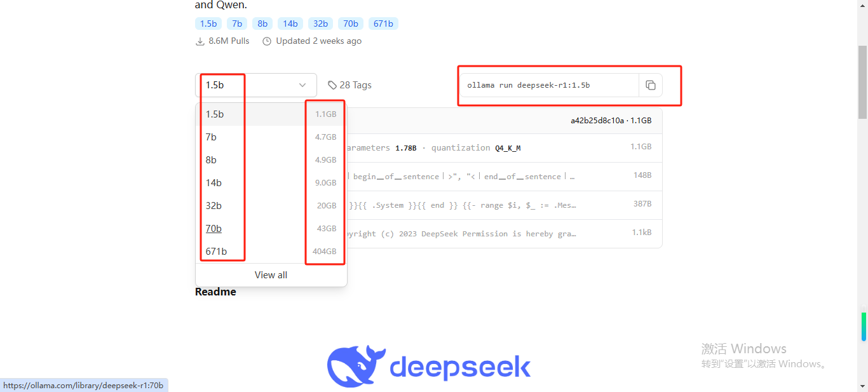Image resolution: width=868 pixels, height=392 pixels.
Task: Click the 43GB size label
Action: click(327, 229)
